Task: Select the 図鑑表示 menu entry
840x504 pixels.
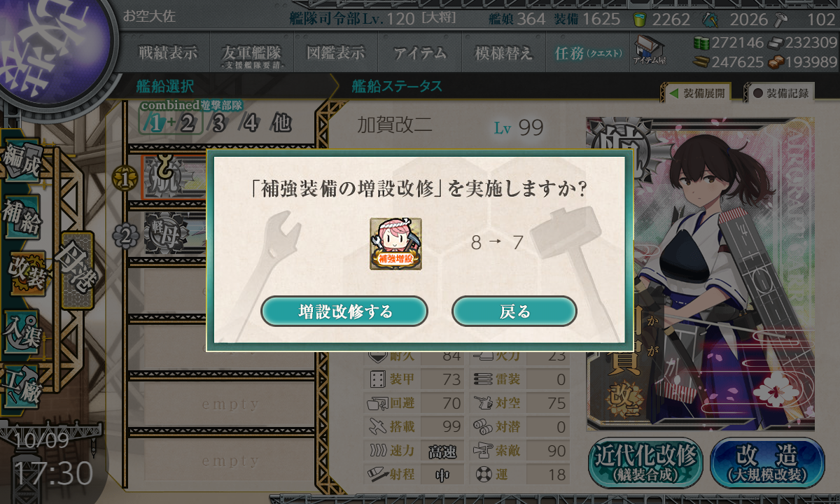Action: pyautogui.click(x=335, y=53)
